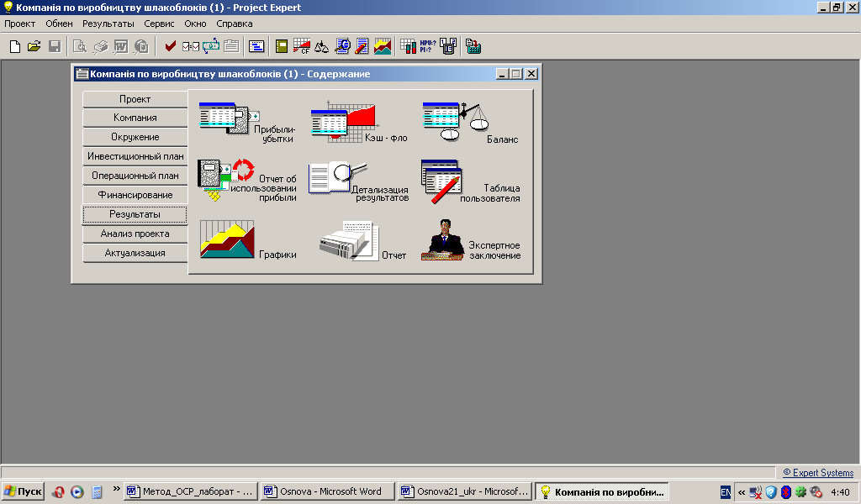Open Таблица пользователя module
861x504 pixels.
point(471,182)
